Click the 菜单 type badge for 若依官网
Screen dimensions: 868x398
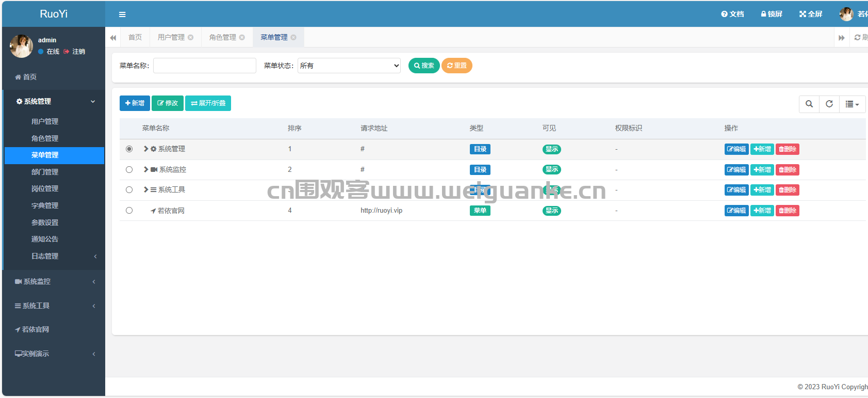[x=480, y=211]
